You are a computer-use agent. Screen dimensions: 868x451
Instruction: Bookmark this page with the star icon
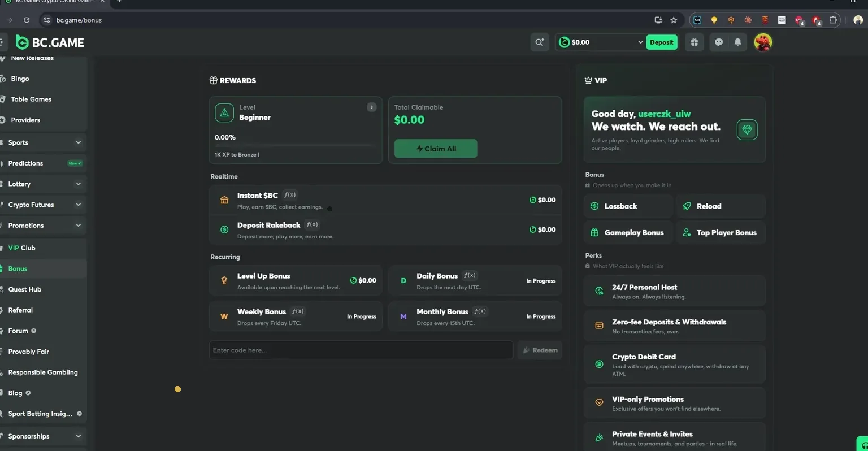point(674,20)
